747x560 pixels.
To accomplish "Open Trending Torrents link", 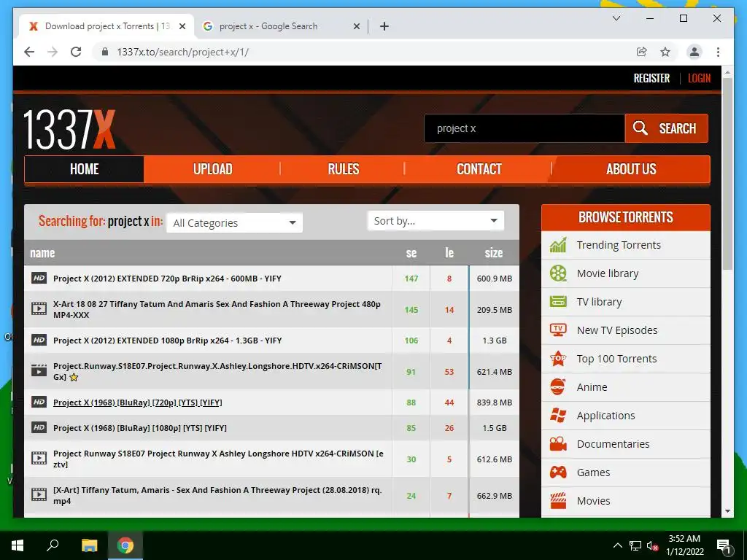I will coord(619,245).
